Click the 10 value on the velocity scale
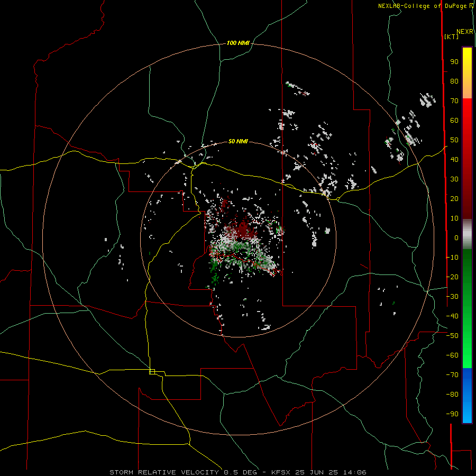The width and height of the screenshot is (476, 476). coord(454,218)
